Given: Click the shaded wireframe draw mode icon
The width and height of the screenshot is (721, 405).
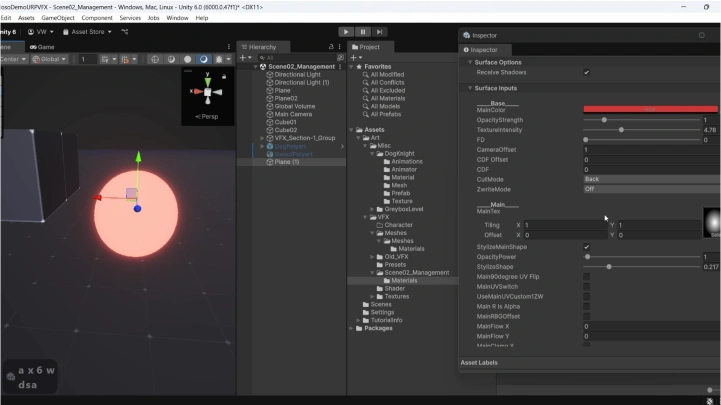Looking at the screenshot, I should [171, 59].
